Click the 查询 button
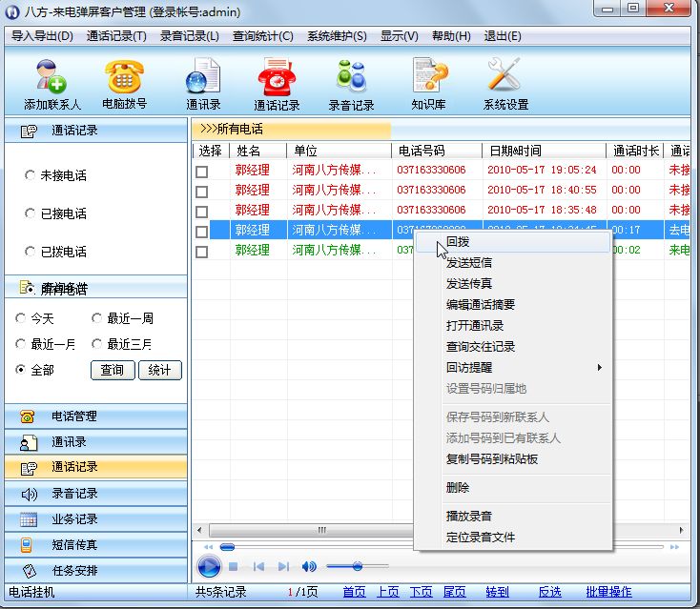 [112, 370]
